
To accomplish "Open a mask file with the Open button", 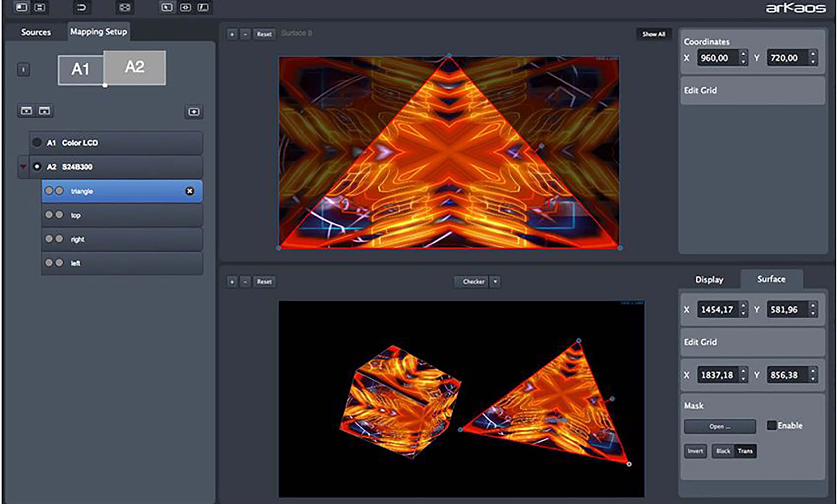I will pos(720,427).
